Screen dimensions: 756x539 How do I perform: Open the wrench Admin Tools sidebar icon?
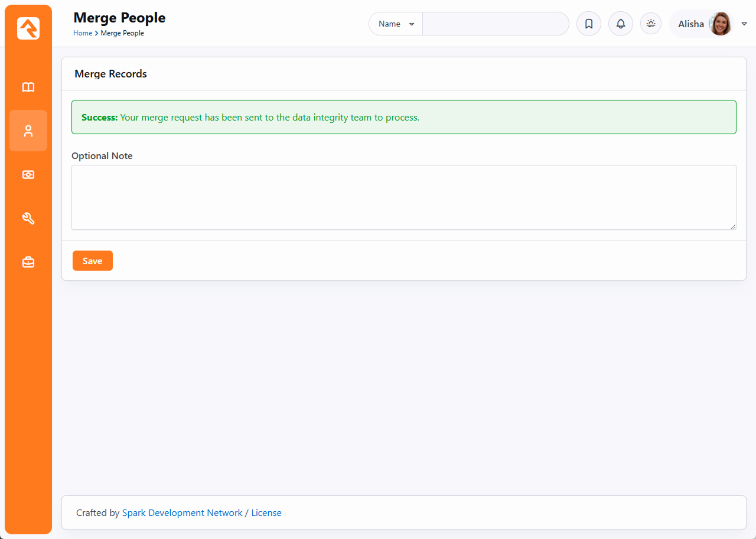coord(28,219)
